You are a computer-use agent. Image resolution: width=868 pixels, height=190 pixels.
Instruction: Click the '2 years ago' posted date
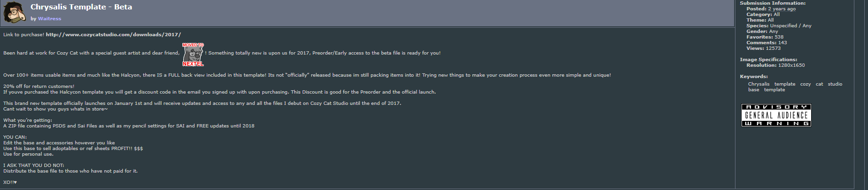pyautogui.click(x=782, y=9)
